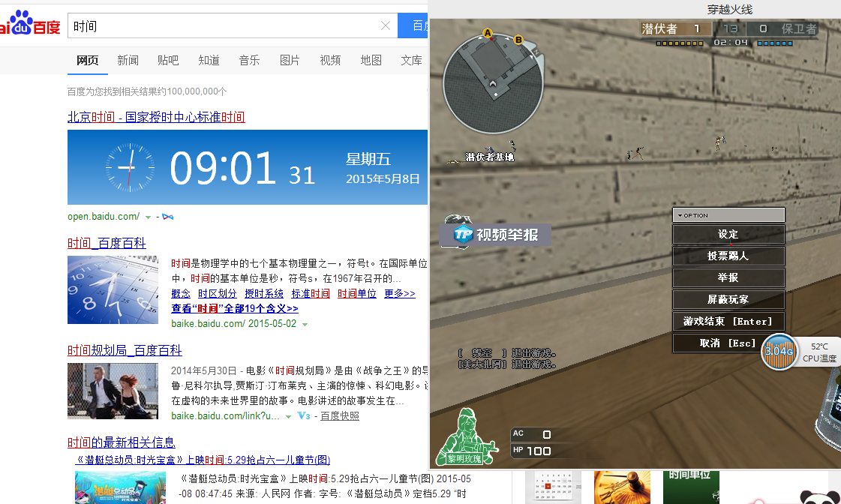Select the 网页 tab
The height and width of the screenshot is (504, 841).
pos(88,61)
